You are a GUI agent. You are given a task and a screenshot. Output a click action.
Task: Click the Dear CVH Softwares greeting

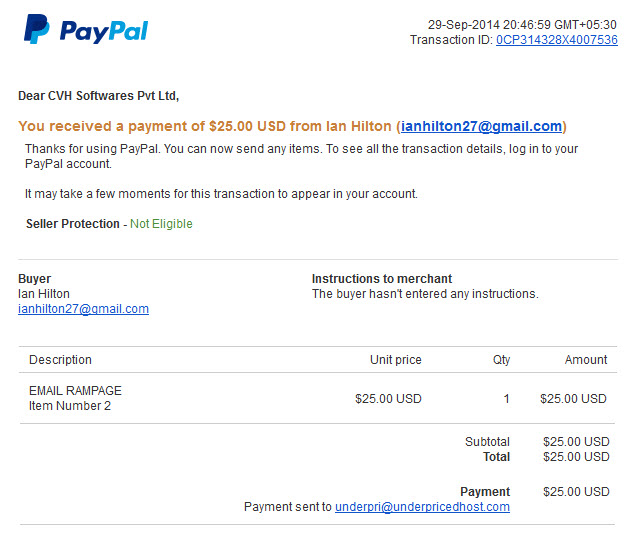coord(98,96)
